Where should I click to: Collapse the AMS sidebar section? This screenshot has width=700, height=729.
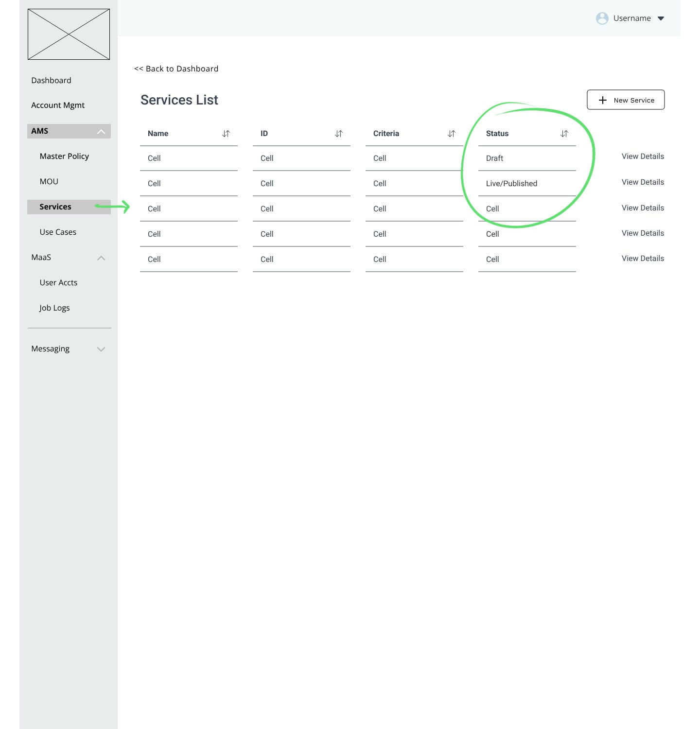[101, 131]
